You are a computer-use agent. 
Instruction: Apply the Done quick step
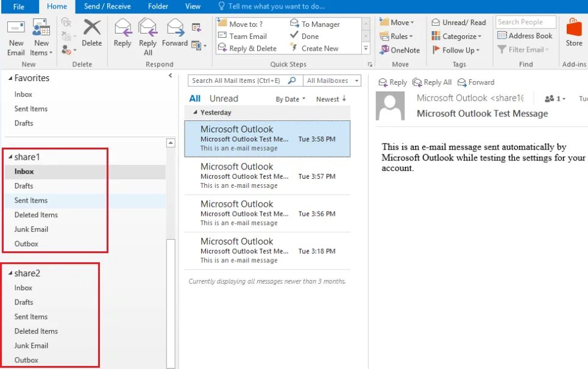click(305, 37)
